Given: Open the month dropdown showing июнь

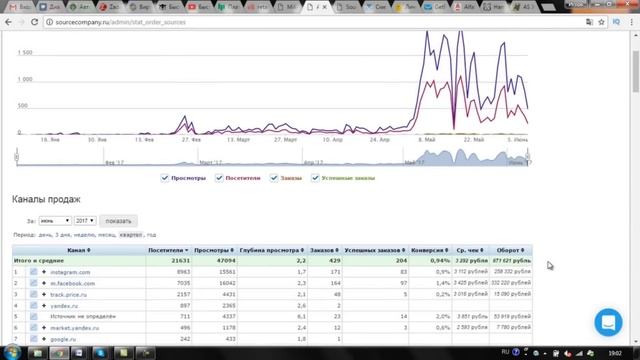Looking at the screenshot, I should (55, 221).
